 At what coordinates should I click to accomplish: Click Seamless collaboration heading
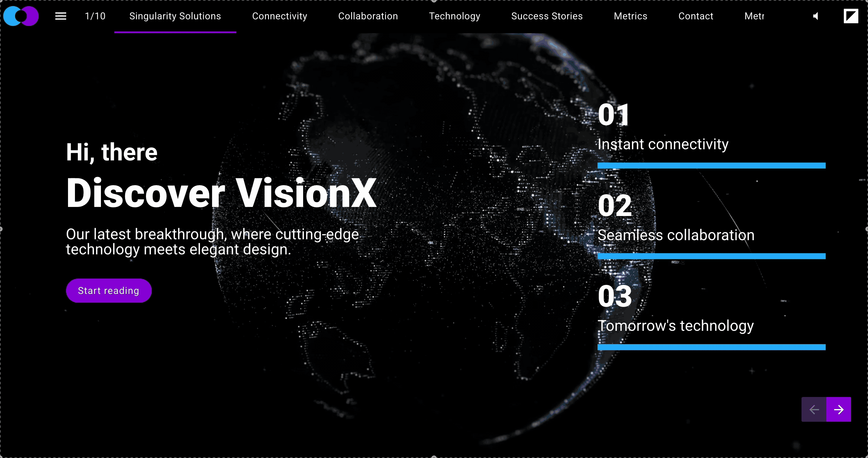click(x=675, y=235)
